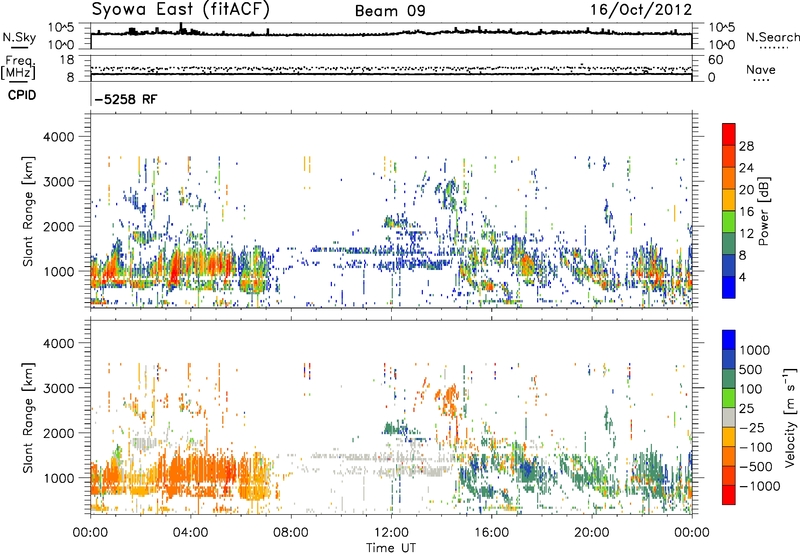Click the blue top of velocity colorbar
The height and width of the screenshot is (554, 800).
729,340
